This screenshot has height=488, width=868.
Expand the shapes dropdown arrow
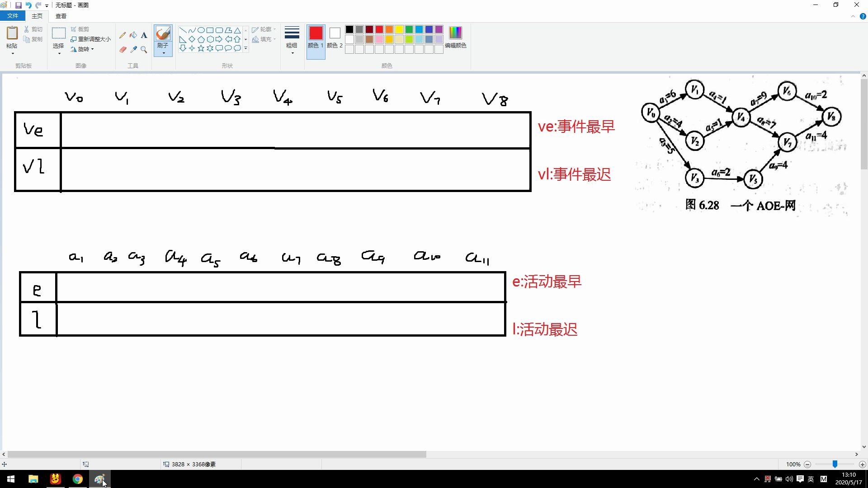[x=246, y=49]
